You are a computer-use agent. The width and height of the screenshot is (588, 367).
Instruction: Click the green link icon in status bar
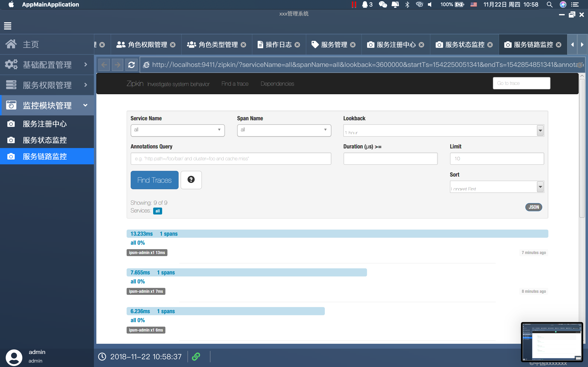pos(196,356)
